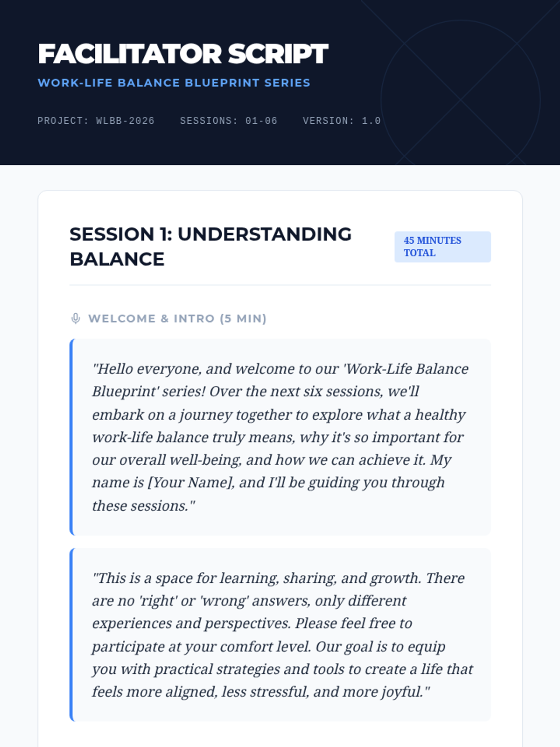Click the circle decoration in the dark header
Image resolution: width=560 pixels, height=747 pixels.
pos(461,100)
